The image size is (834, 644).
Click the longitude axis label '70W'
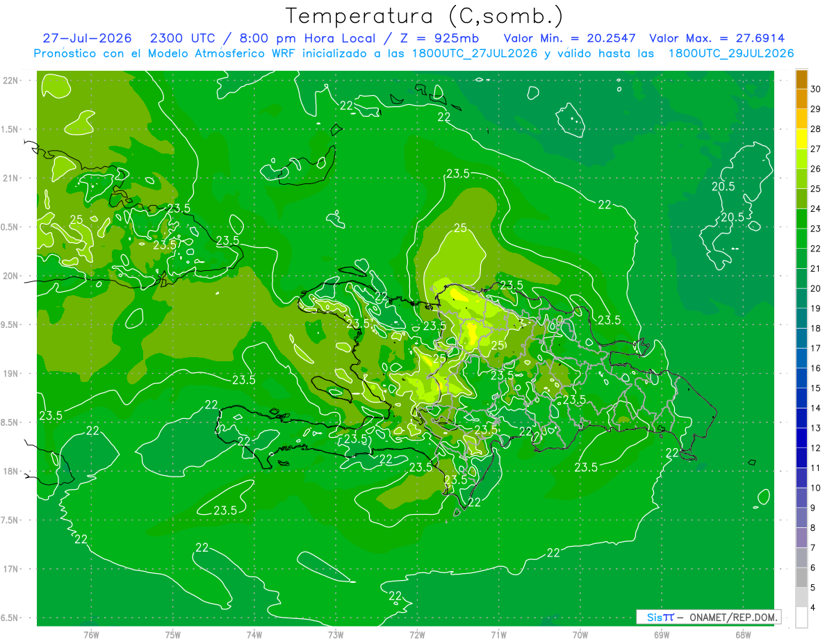(580, 635)
